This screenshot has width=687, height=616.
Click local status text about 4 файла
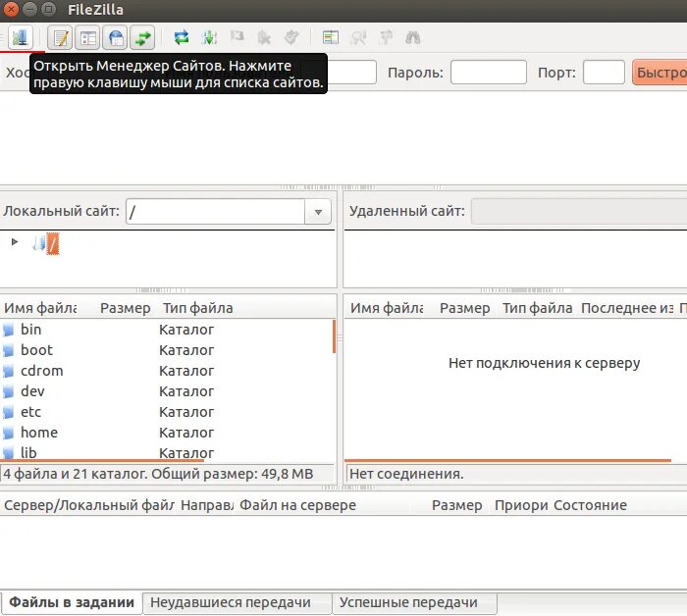158,473
